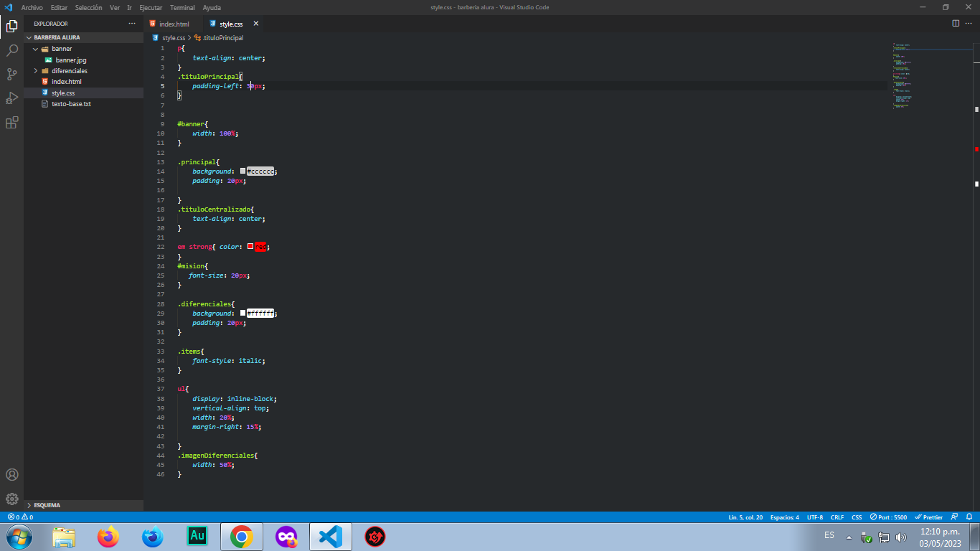Expand the ESQUEMA outline section
The width and height of the screenshot is (980, 551).
(x=83, y=505)
